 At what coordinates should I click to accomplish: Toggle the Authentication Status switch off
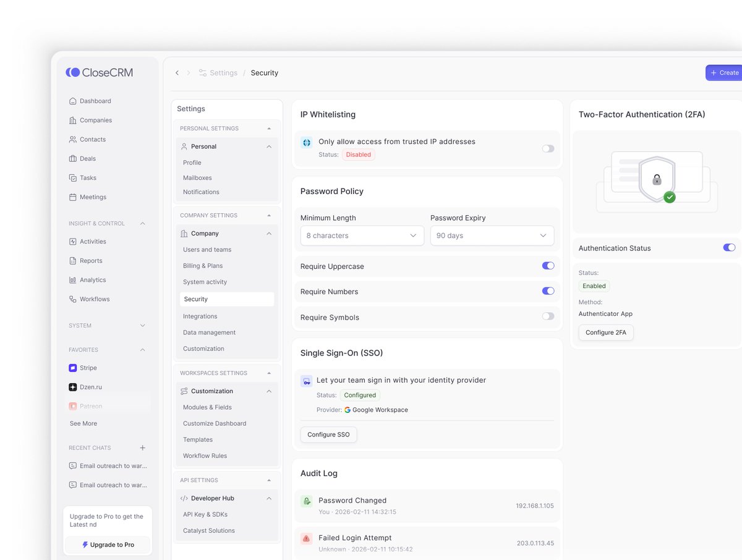click(729, 247)
